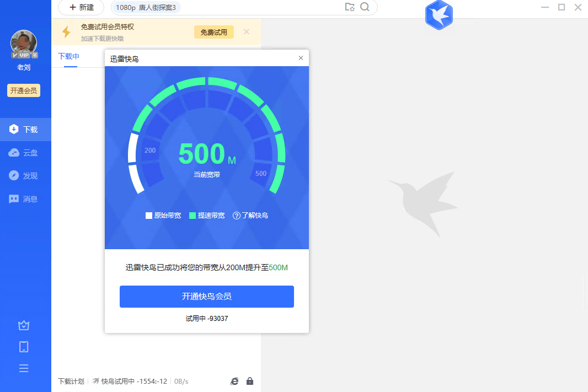Image resolution: width=588 pixels, height=392 pixels.
Task: Click the question mark icon by 了解快鸟
Action: coord(236,216)
